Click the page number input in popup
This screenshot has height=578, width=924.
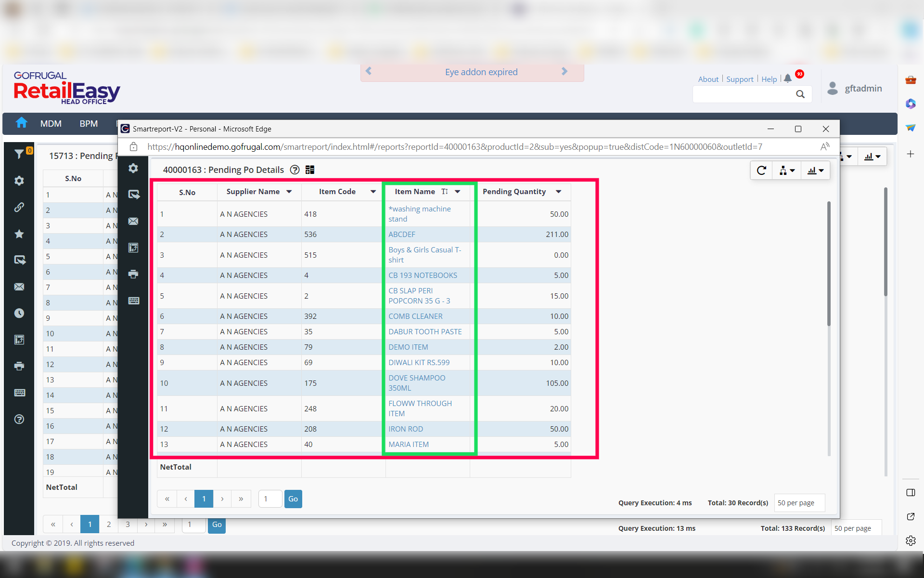[x=270, y=499]
